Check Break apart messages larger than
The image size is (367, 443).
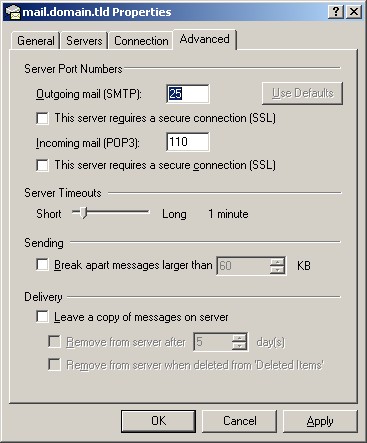point(42,265)
